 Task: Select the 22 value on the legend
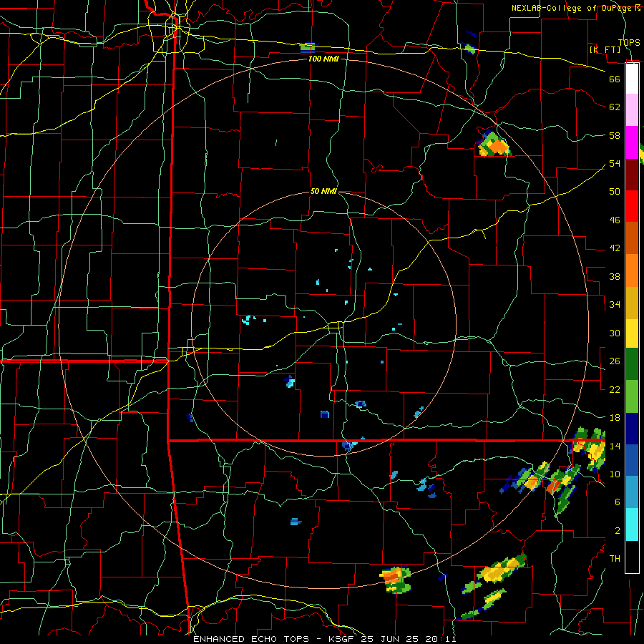pyautogui.click(x=615, y=390)
